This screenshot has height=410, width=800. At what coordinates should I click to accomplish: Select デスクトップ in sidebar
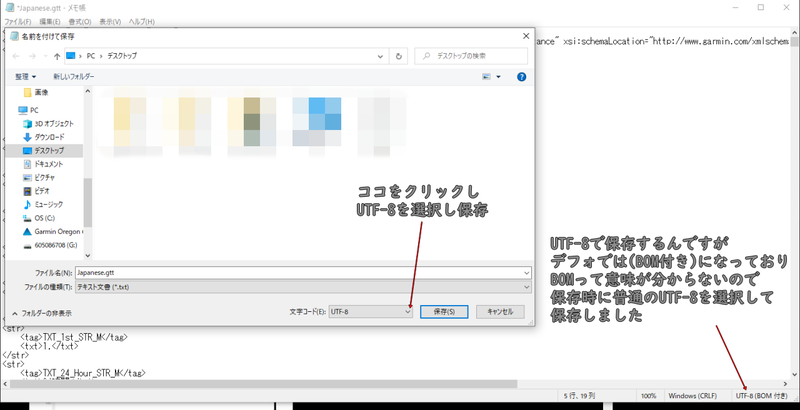pyautogui.click(x=44, y=150)
